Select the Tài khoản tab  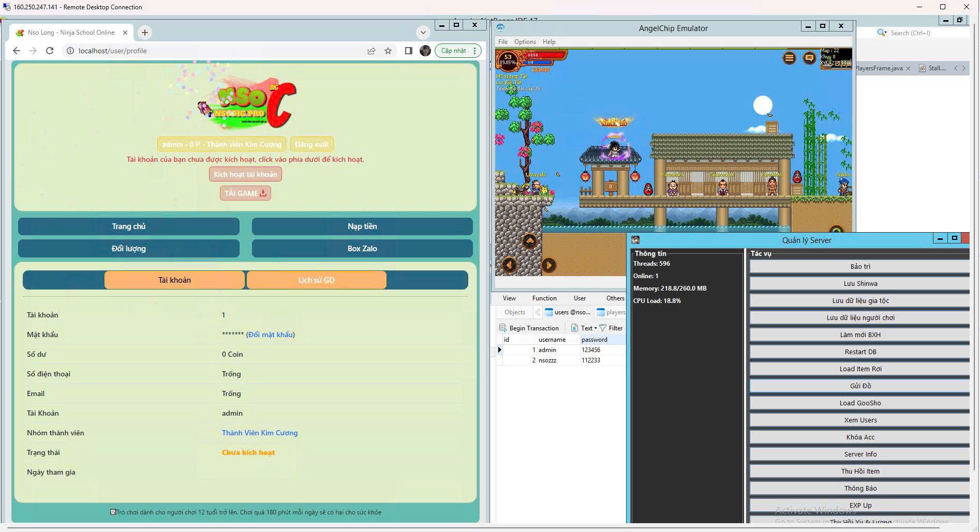click(174, 280)
